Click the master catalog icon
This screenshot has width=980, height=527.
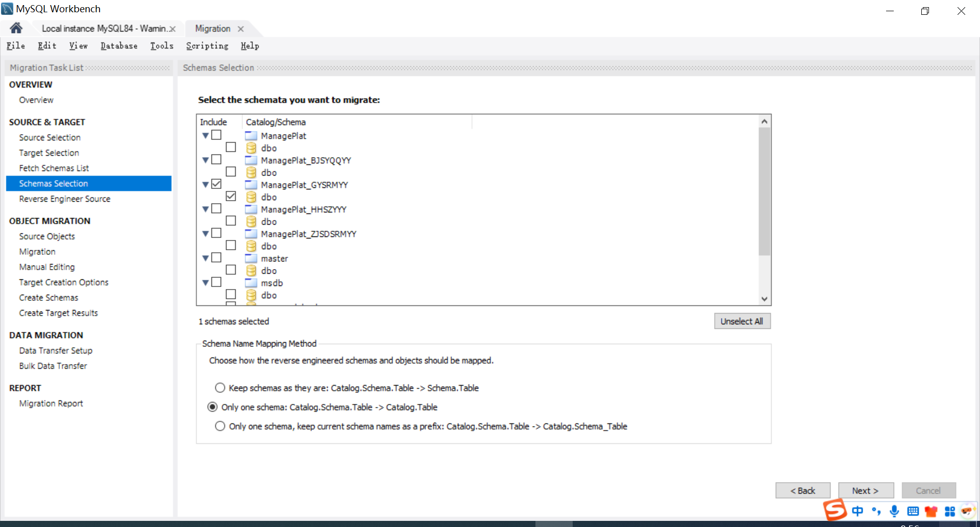[x=251, y=258]
